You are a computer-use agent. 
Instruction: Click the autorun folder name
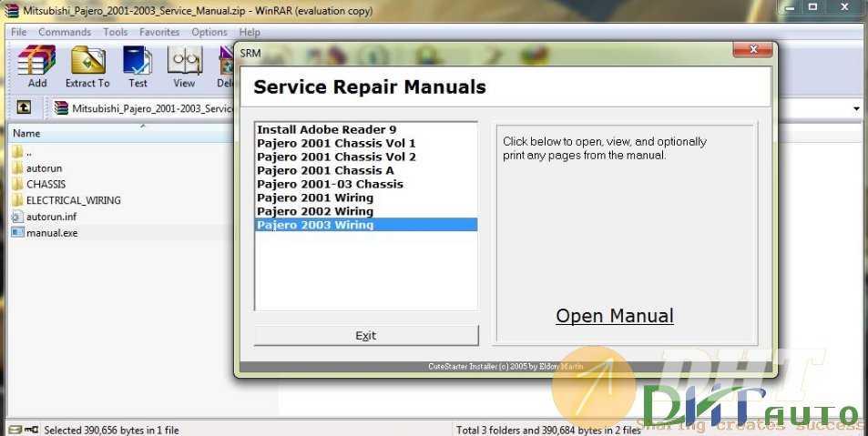point(45,168)
